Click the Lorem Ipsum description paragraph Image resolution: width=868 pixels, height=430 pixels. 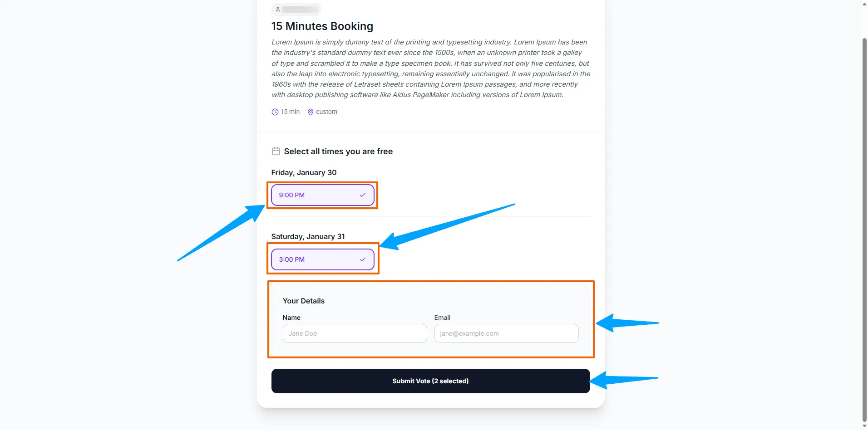[x=430, y=68]
